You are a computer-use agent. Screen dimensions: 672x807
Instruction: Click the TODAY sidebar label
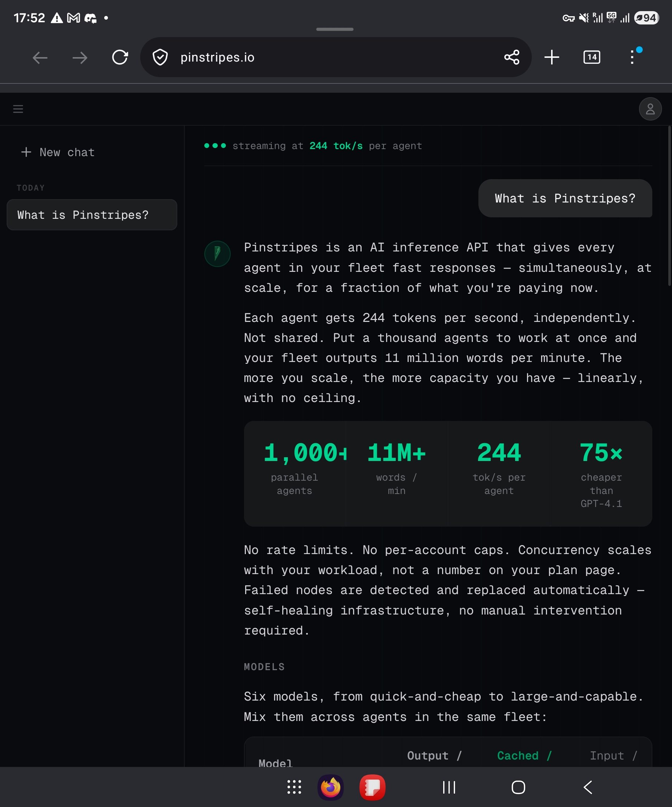tap(31, 188)
